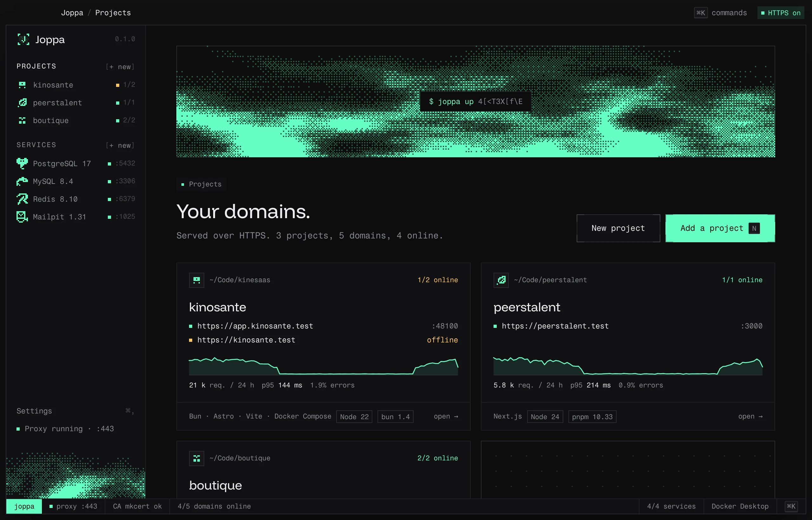The image size is (812, 520).
Task: Click the boutique project icon in sidebar
Action: coord(22,120)
